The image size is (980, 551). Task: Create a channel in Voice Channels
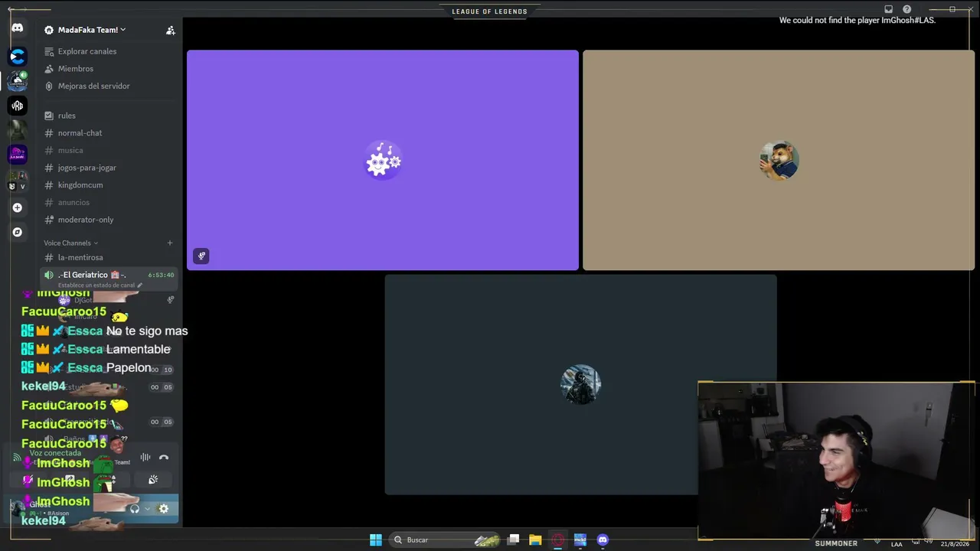[170, 243]
